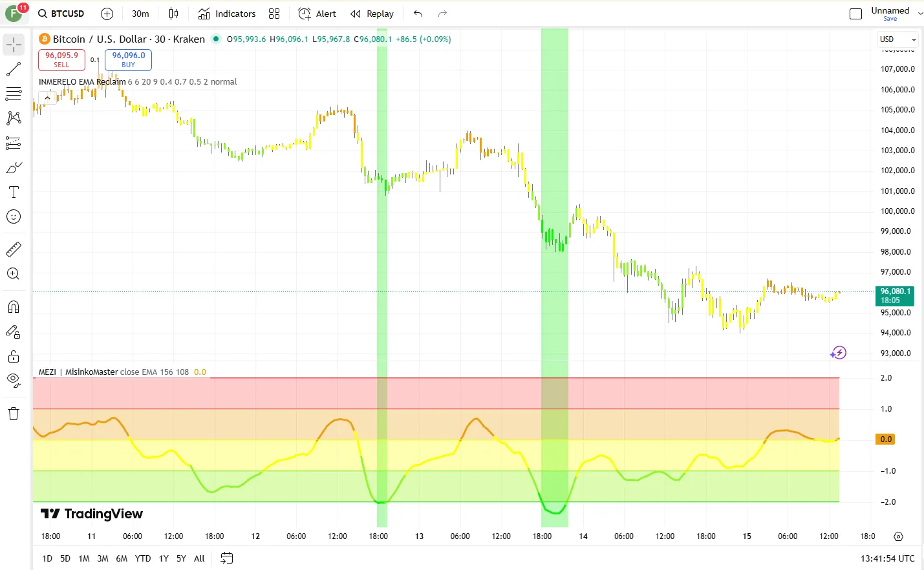This screenshot has width=924, height=570.
Task: Open indicator templates grid
Action: 274,14
